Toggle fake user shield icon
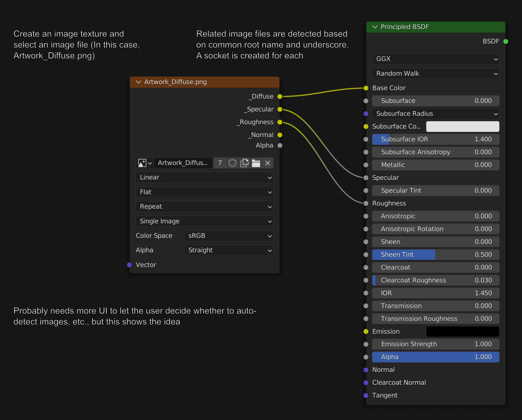522x420 pixels. coord(232,163)
